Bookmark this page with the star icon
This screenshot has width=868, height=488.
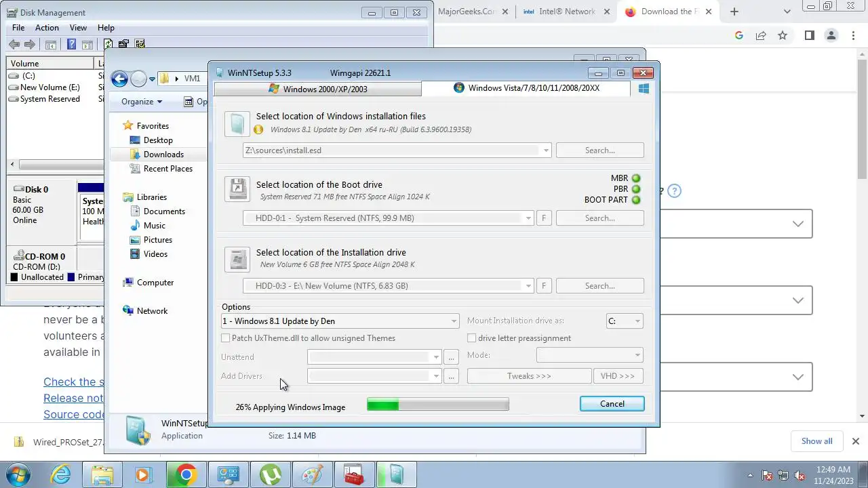[783, 35]
